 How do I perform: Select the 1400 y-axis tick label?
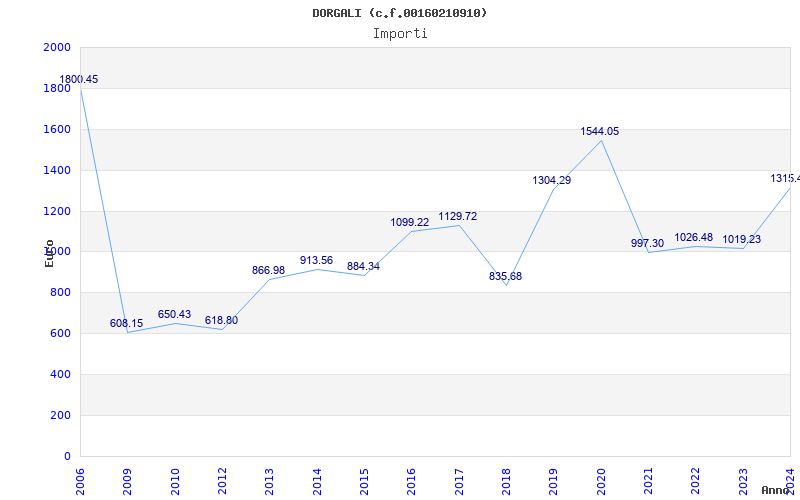[57, 170]
